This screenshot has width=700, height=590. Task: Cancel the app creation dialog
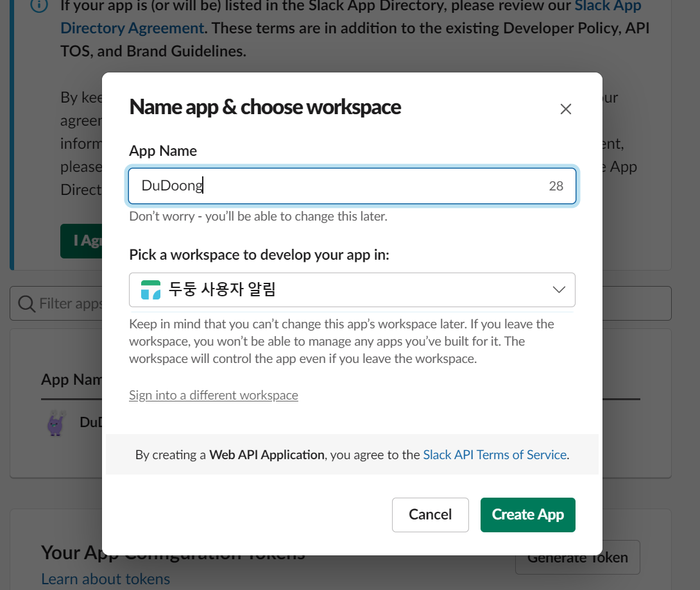tap(431, 514)
